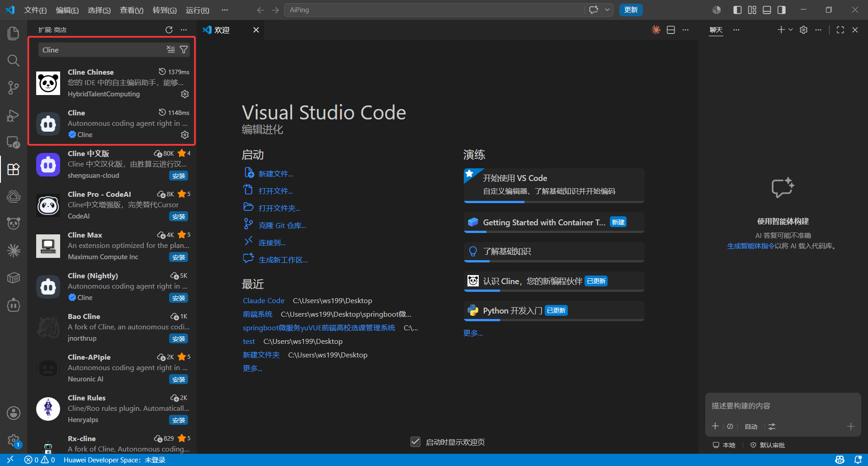
Task: Click the 新建文件... link
Action: coord(275,174)
